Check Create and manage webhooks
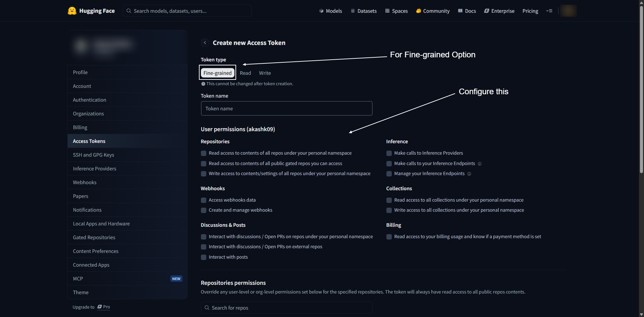 204,210
